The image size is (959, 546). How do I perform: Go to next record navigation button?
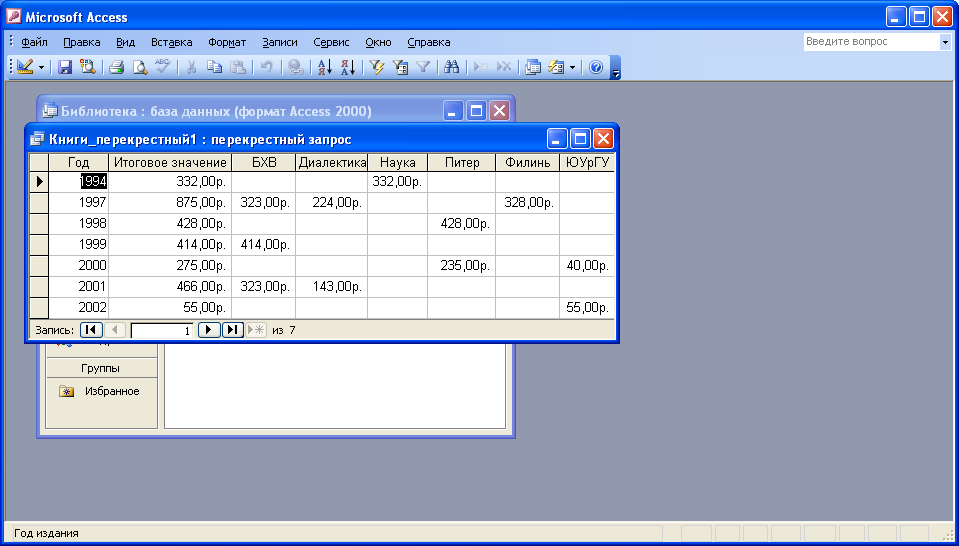(209, 330)
